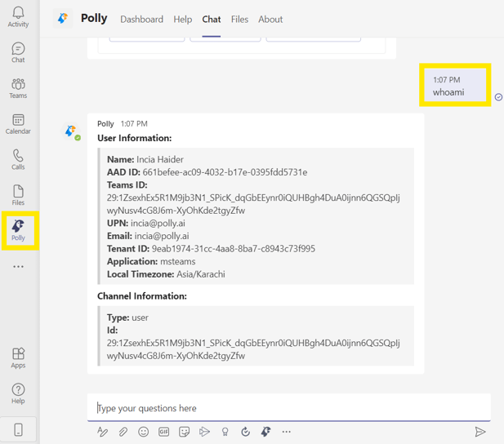Show more apps via sidebar ellipsis

click(18, 267)
